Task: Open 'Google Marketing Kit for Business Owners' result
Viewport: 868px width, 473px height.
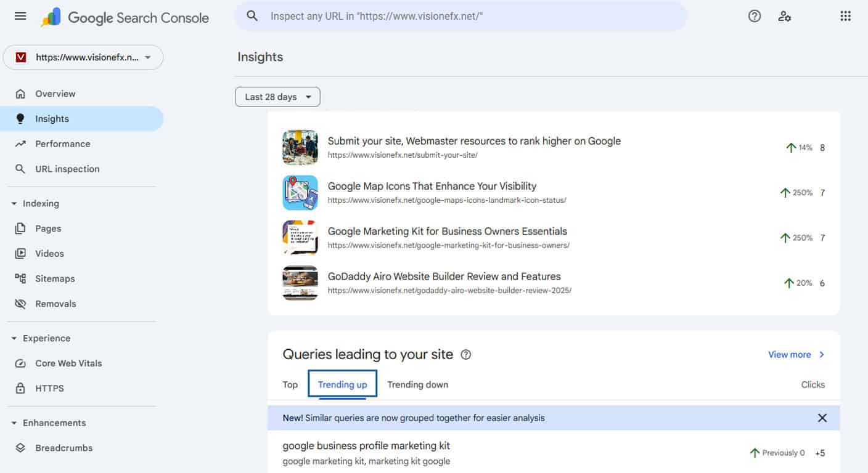Action: (x=447, y=232)
